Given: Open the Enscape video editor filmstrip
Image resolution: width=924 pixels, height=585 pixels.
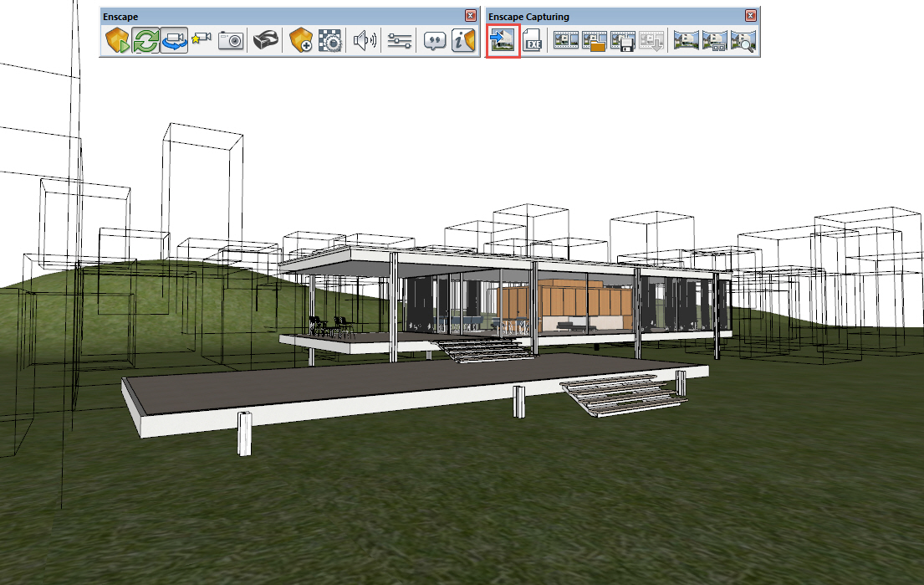Looking at the screenshot, I should click(566, 41).
